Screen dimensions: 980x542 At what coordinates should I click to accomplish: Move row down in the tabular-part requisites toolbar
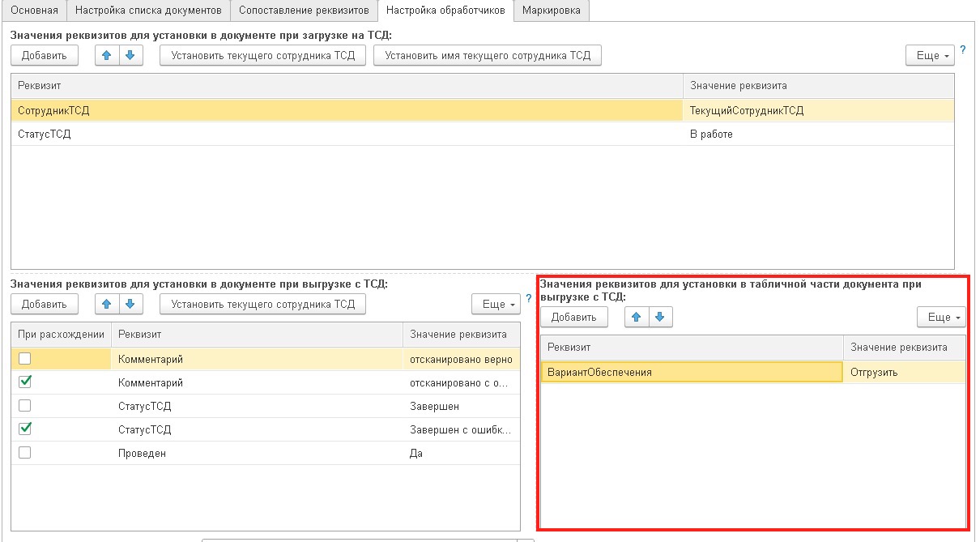point(660,317)
